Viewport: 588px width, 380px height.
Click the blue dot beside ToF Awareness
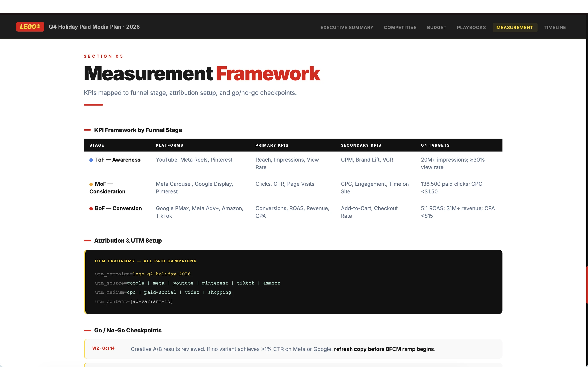[91, 160]
